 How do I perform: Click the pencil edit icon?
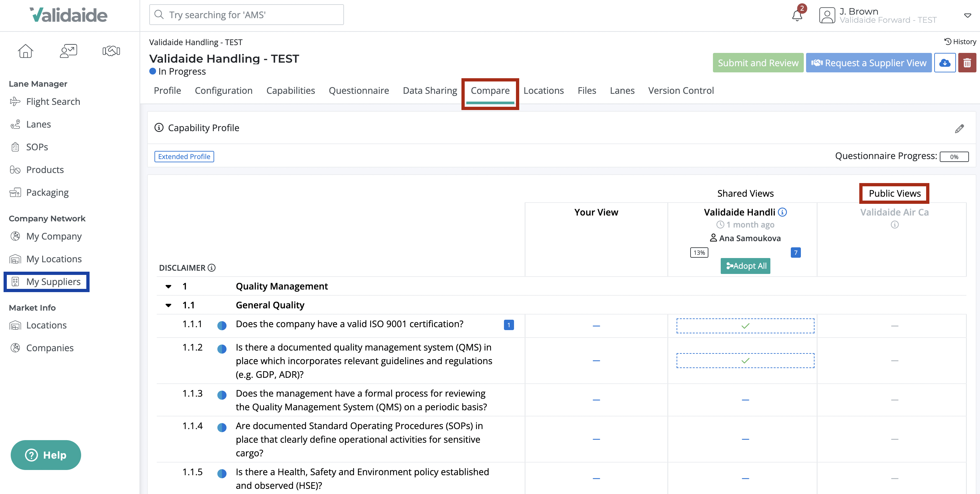pyautogui.click(x=960, y=129)
